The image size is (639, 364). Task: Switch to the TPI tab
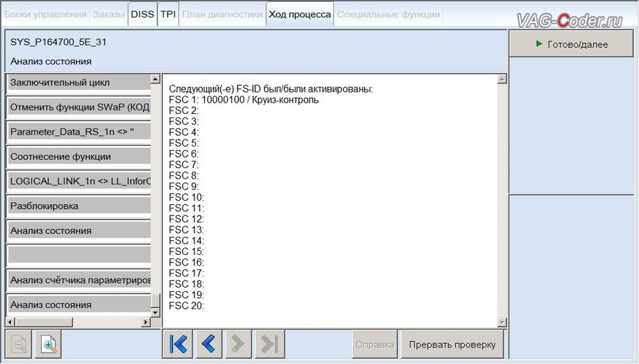pos(168,15)
